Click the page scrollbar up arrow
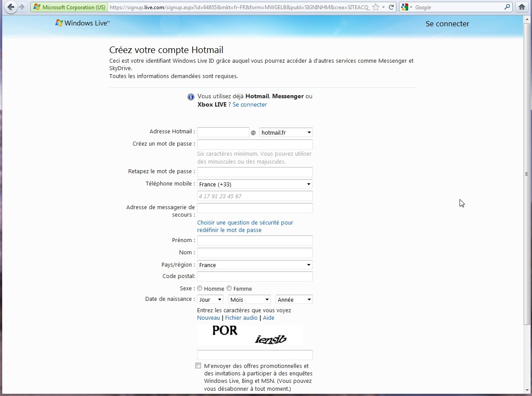 point(527,19)
